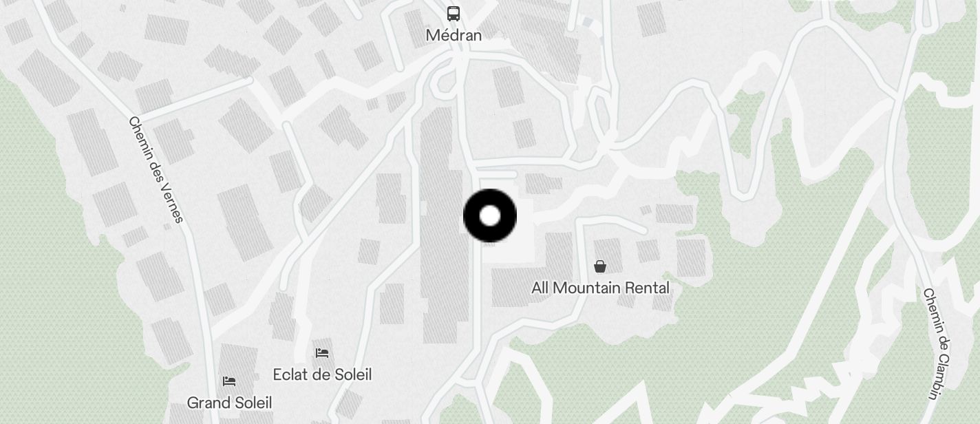Click the white center dot of the location marker
Screen dimensions: 980x424
490,216
